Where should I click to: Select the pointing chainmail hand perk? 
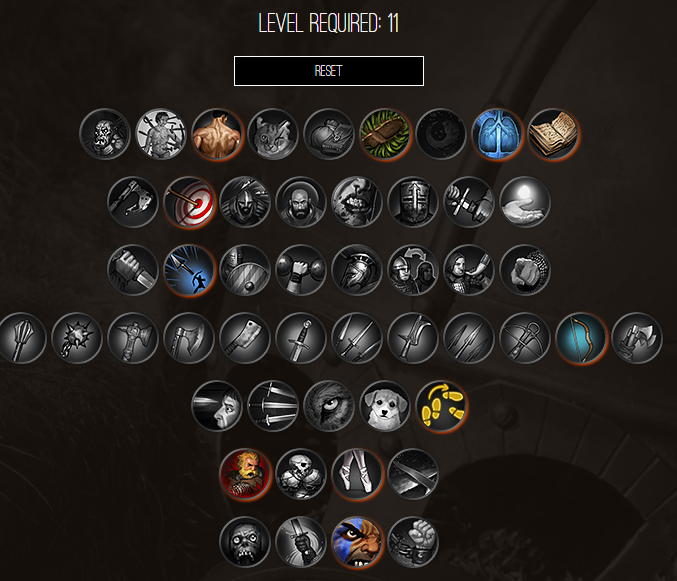tap(525, 270)
